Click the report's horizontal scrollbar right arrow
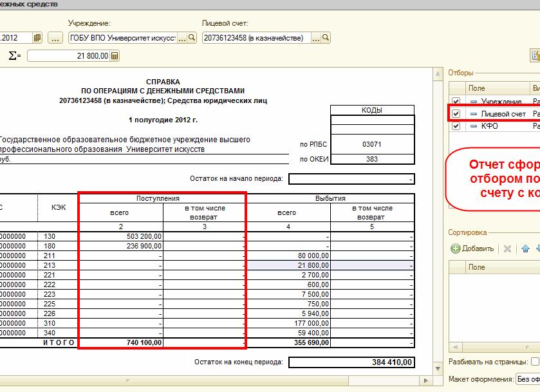This screenshot has width=540, height=392. [426, 380]
